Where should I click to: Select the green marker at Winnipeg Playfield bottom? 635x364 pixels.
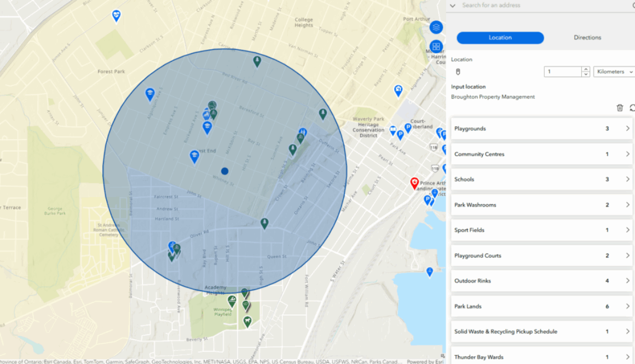tap(247, 321)
